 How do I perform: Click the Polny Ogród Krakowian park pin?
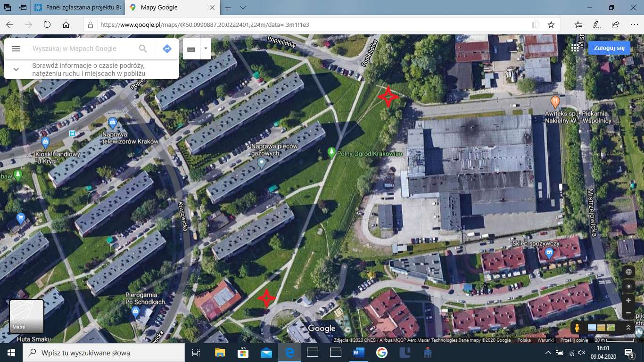[332, 152]
